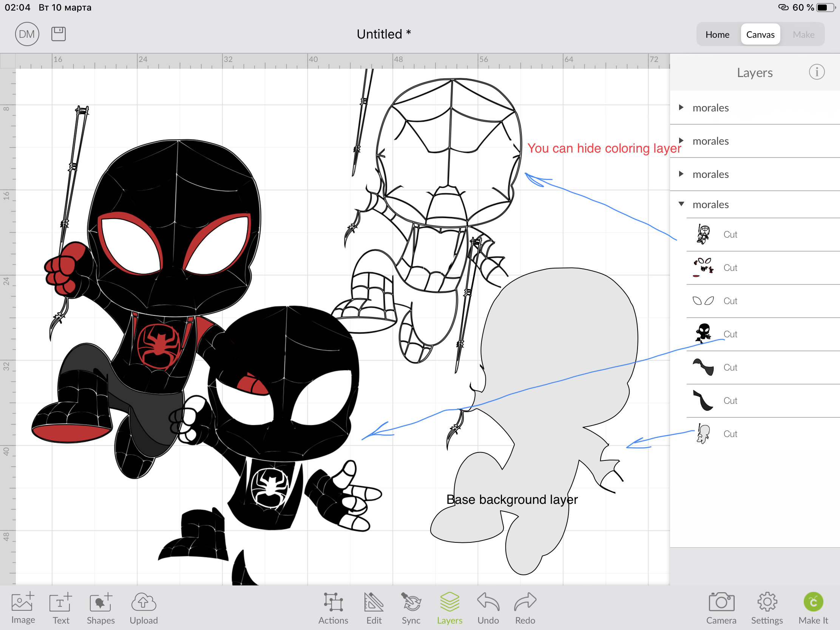Screen dimensions: 840x630
Task: Open the Camera tool
Action: click(x=721, y=608)
